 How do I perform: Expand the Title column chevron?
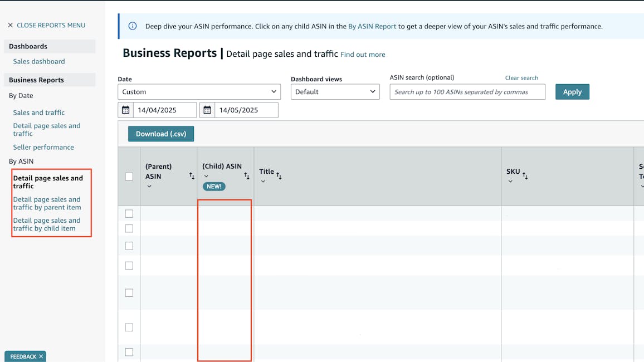(x=263, y=182)
